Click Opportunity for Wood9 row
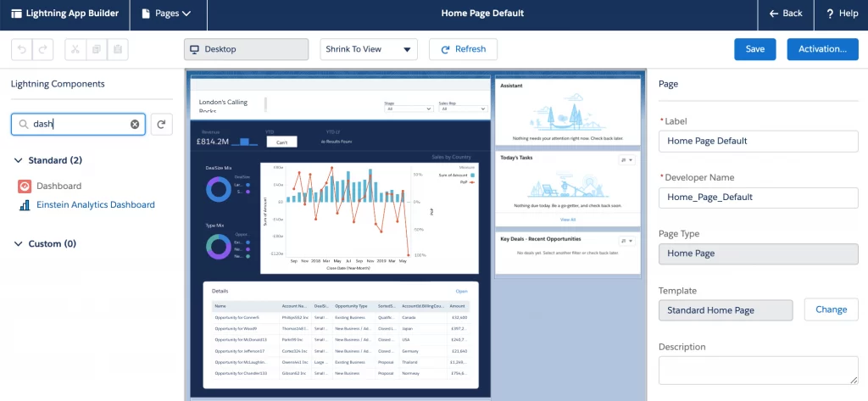The width and height of the screenshot is (868, 401). point(341,329)
